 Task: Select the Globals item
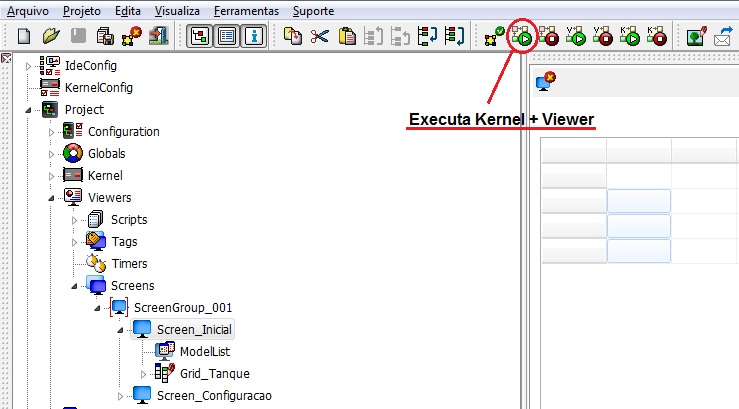pos(107,154)
